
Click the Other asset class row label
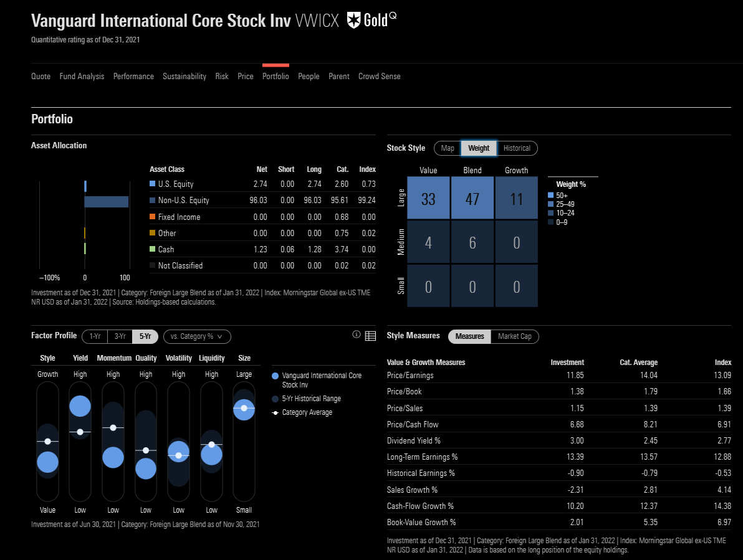tap(167, 233)
